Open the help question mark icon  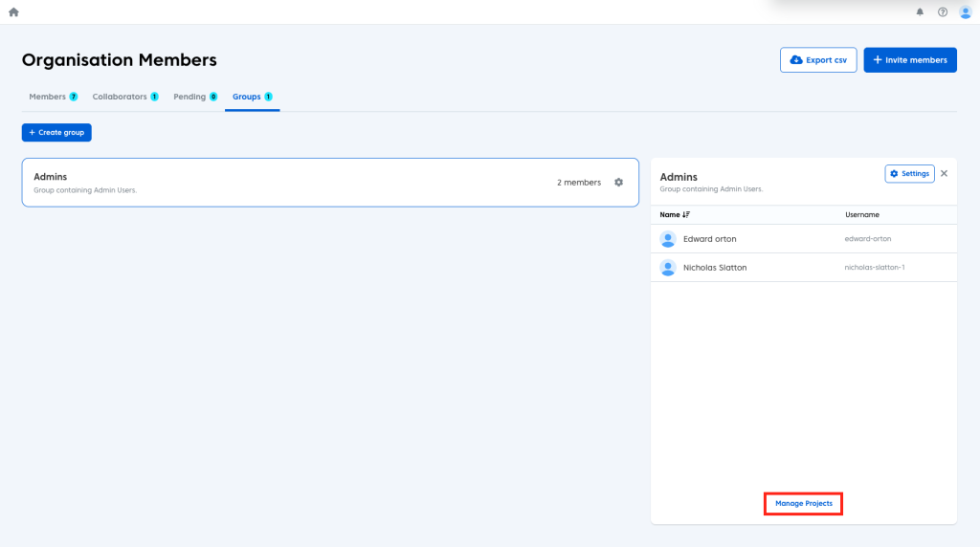pyautogui.click(x=943, y=12)
